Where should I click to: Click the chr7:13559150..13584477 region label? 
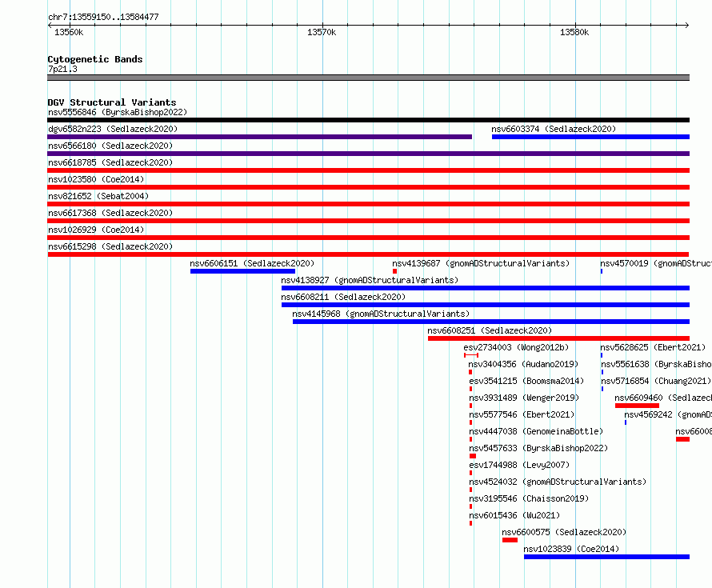103,17
